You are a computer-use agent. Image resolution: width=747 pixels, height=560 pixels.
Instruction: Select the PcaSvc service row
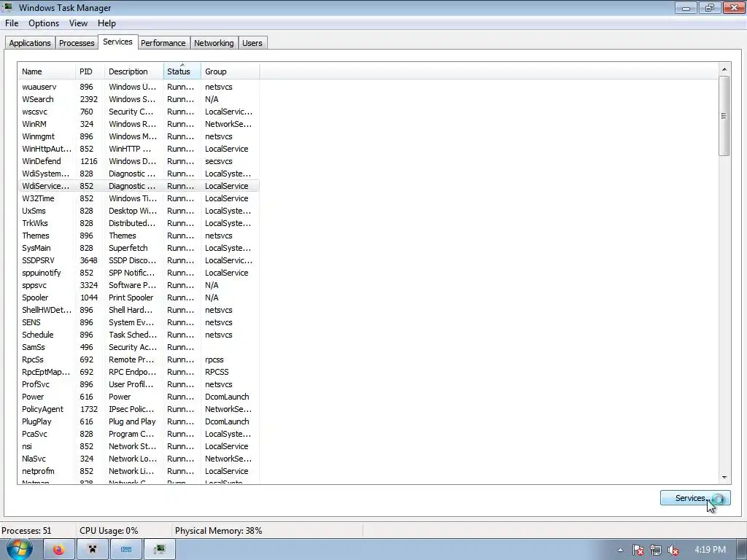point(139,433)
